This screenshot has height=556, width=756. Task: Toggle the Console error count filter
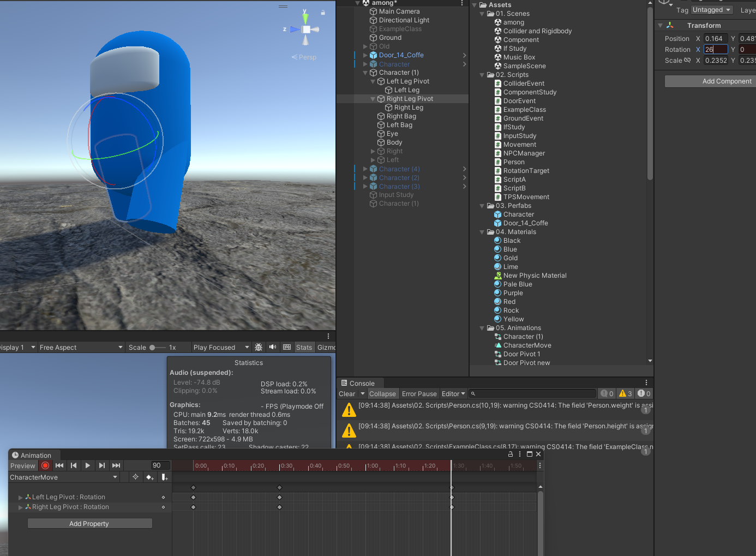point(644,393)
